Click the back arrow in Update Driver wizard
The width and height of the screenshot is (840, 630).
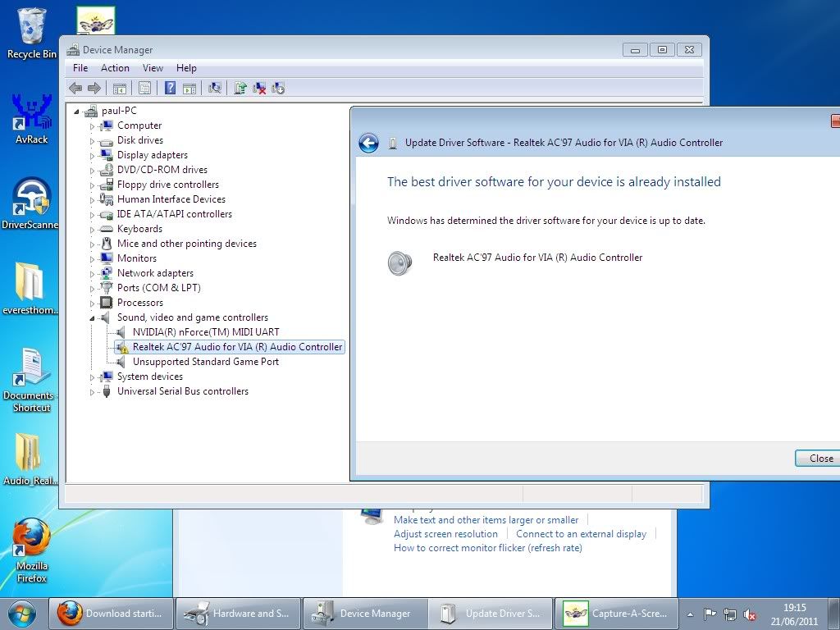[x=368, y=144]
